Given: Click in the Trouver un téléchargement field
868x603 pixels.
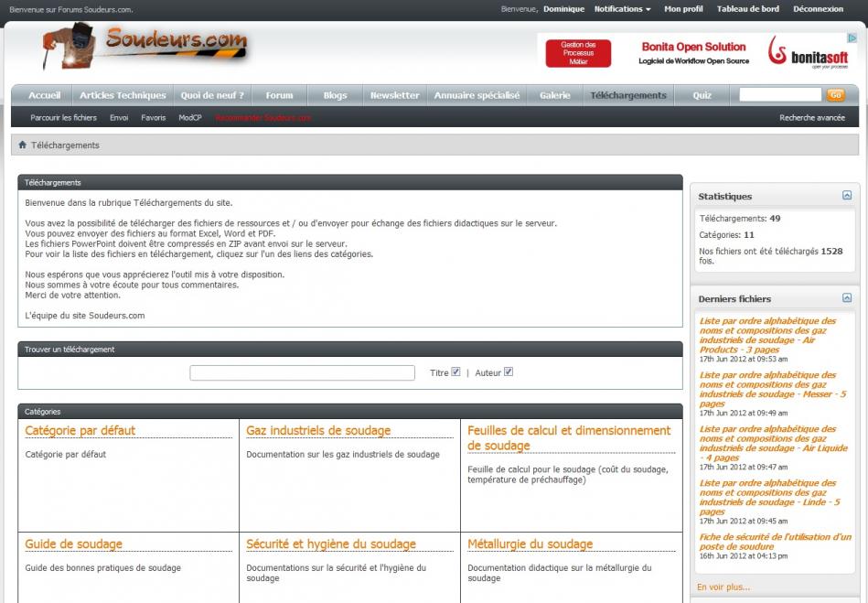Looking at the screenshot, I should pos(302,373).
